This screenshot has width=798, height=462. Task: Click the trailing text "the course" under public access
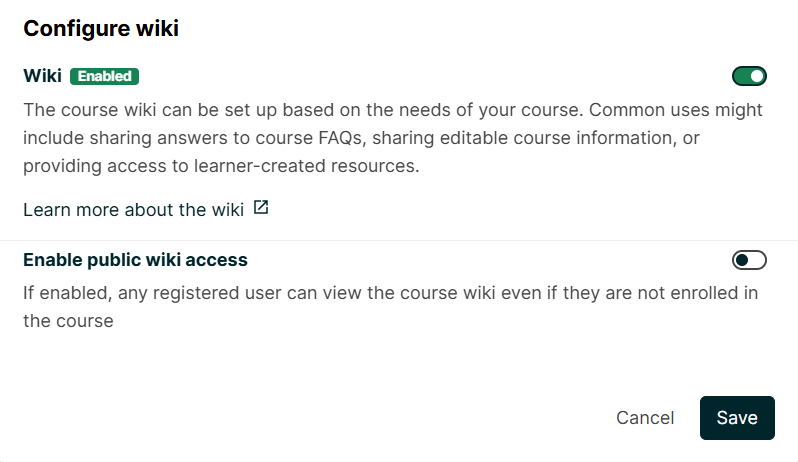pos(68,322)
